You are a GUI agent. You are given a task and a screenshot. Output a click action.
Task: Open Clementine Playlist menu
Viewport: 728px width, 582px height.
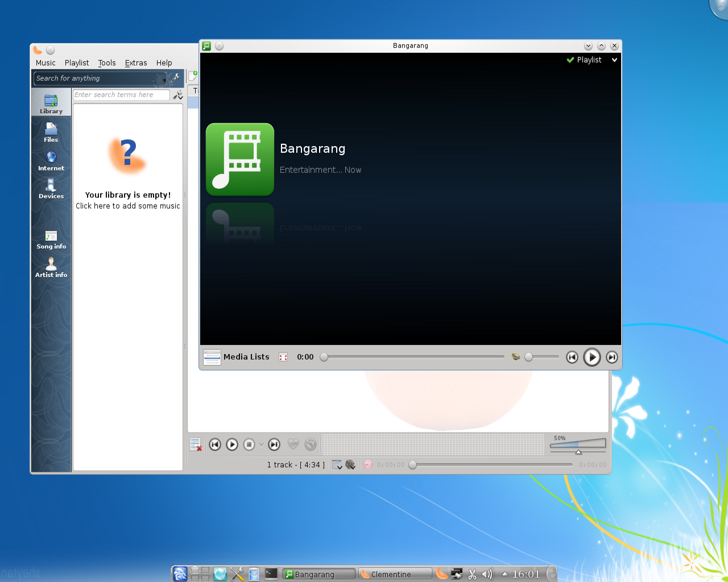coord(77,63)
